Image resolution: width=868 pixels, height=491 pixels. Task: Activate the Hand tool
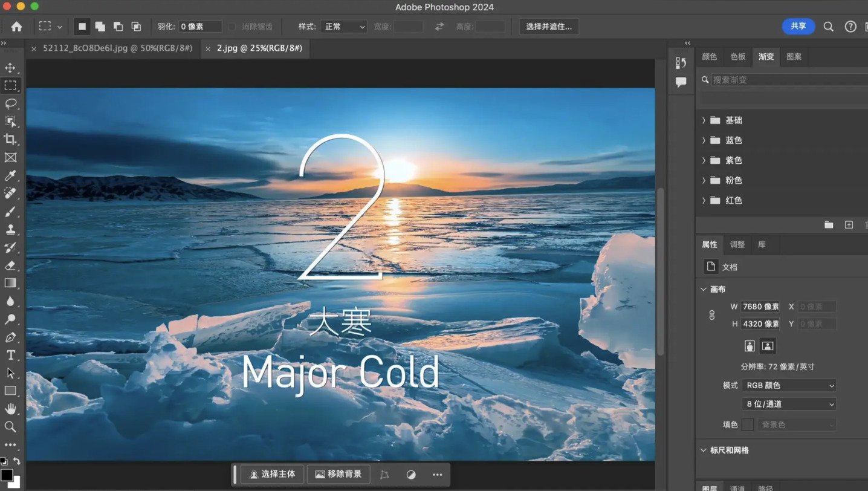[10, 409]
